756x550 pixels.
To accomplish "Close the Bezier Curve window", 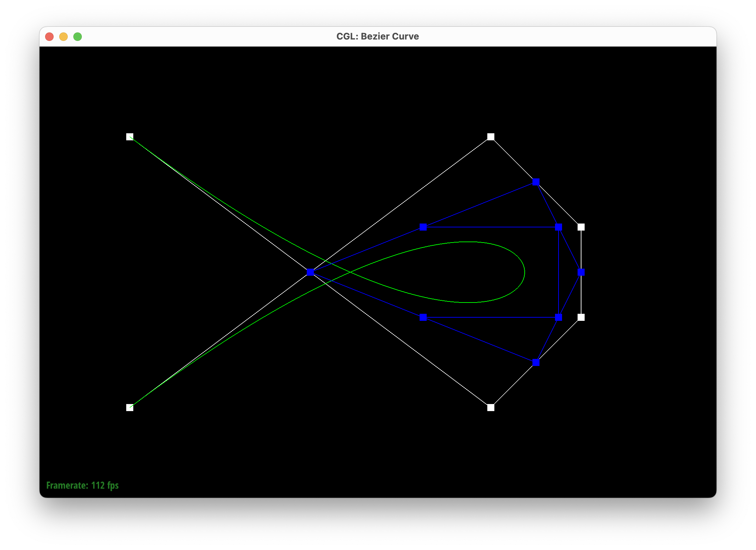I will (49, 37).
